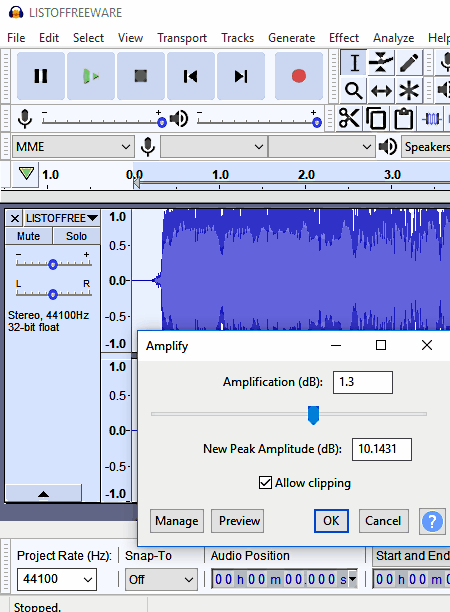Screen dimensions: 450x612
Task: Open the Transport menu
Action: pos(182,38)
